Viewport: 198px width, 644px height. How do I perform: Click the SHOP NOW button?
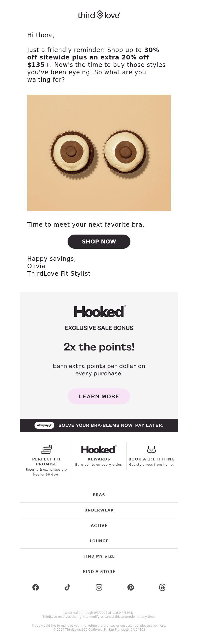pos(99,241)
